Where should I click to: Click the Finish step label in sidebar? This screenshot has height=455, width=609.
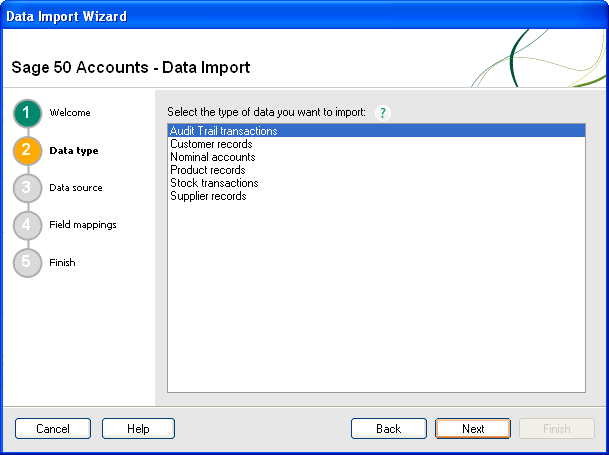tap(62, 263)
